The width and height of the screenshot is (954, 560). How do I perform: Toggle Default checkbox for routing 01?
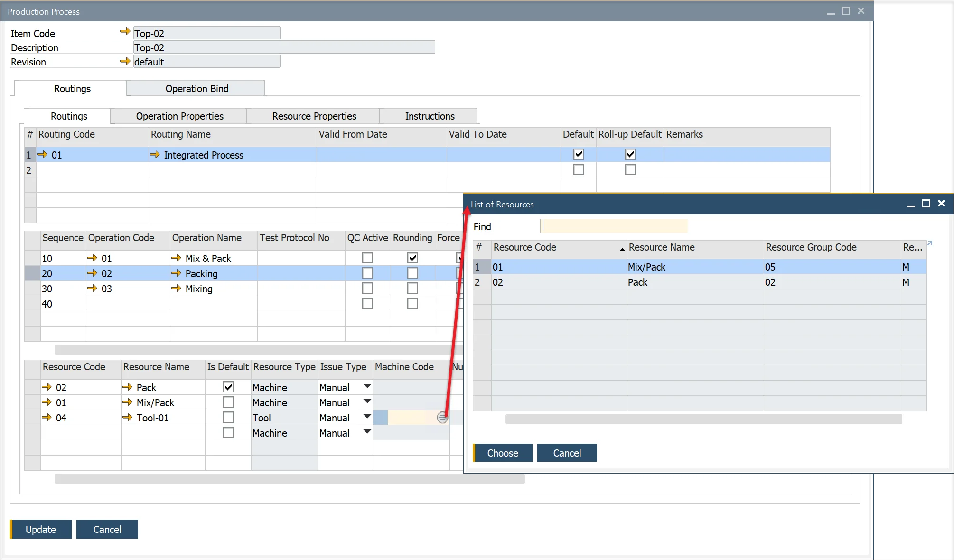578,155
